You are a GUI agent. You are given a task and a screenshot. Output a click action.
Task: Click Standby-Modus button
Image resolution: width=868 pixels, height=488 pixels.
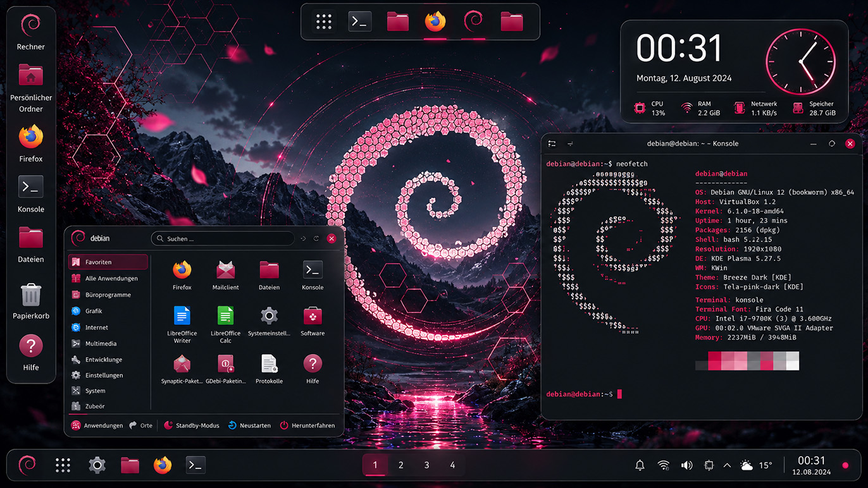[x=192, y=425]
